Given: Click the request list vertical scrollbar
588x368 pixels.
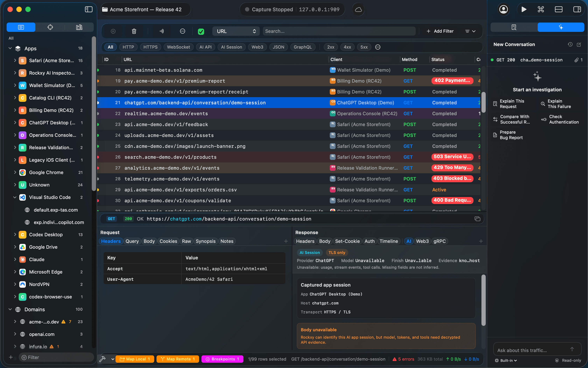Looking at the screenshot, I should coord(484,102).
